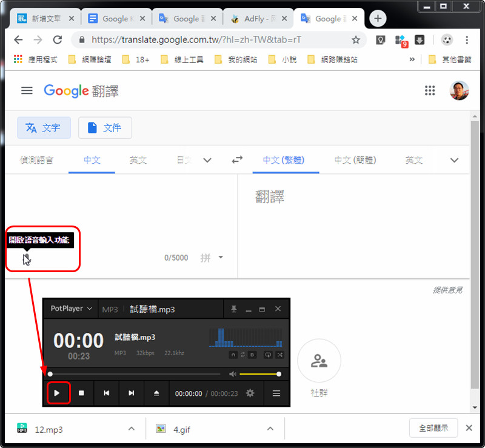Open 其他書籤 bookmark folder
Image resolution: width=485 pixels, height=448 pixels.
click(450, 59)
